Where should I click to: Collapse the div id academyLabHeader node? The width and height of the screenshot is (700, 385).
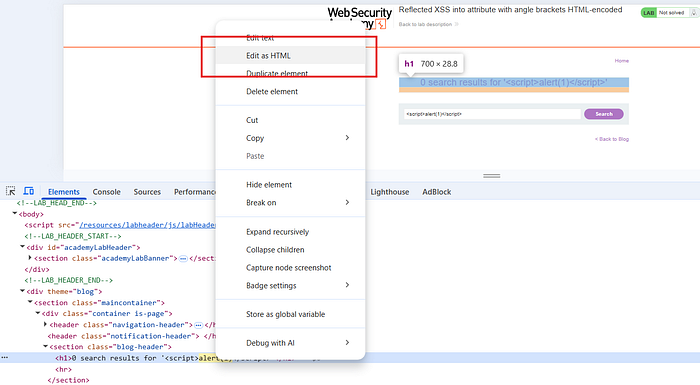click(22, 247)
